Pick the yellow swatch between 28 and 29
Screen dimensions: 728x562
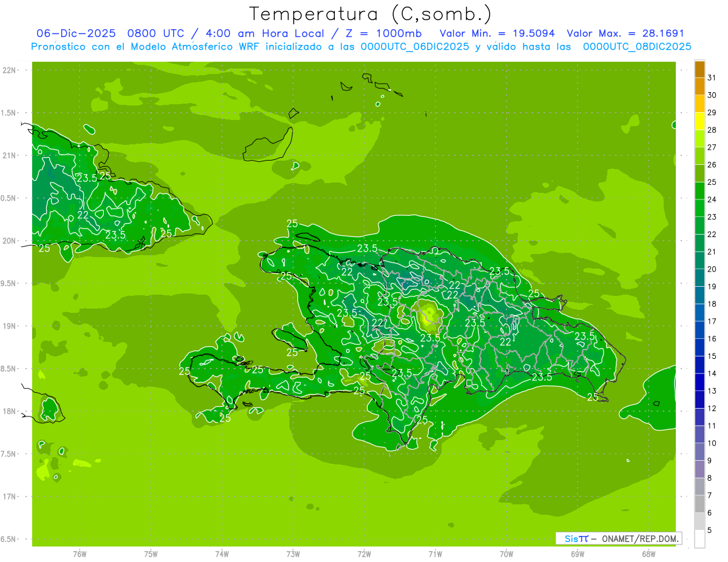(x=699, y=121)
